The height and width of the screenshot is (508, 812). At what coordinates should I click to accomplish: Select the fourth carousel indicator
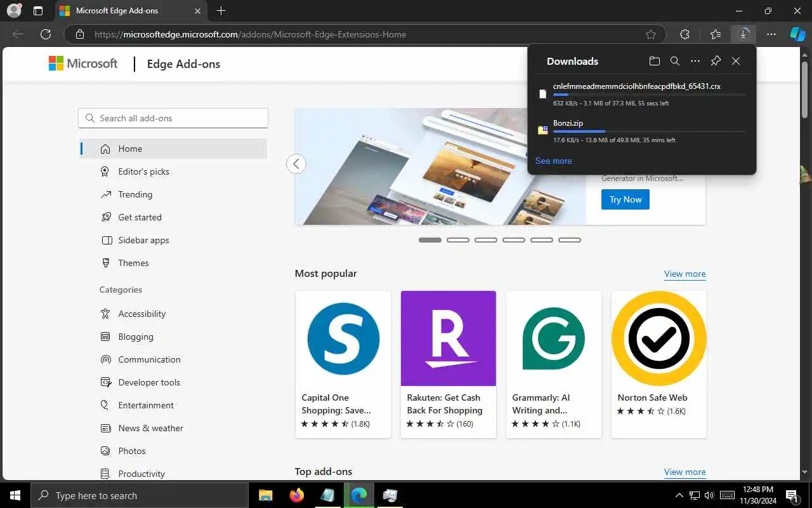[x=514, y=240]
